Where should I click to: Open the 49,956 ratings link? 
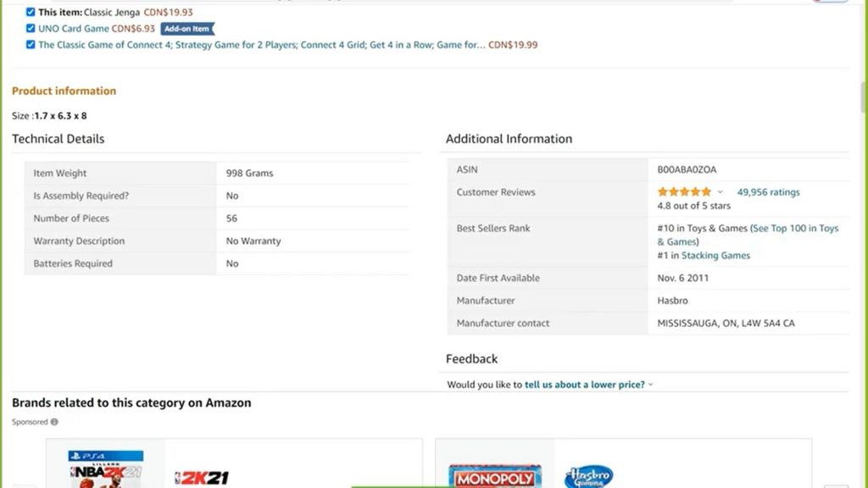[x=768, y=192]
